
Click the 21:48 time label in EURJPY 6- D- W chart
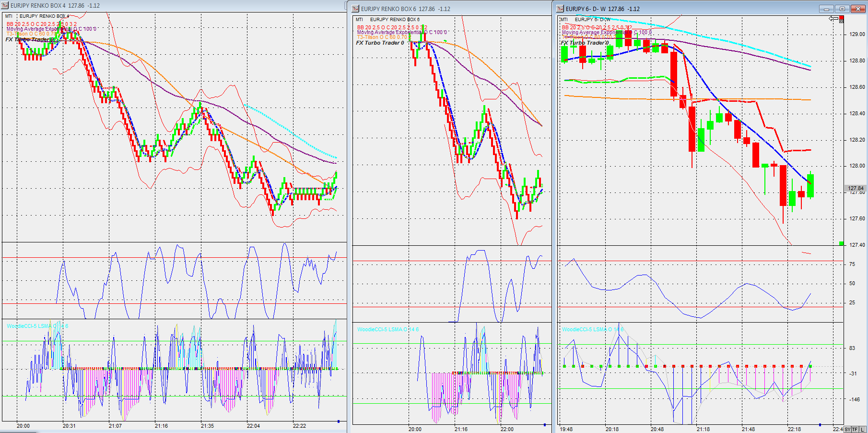pos(749,429)
